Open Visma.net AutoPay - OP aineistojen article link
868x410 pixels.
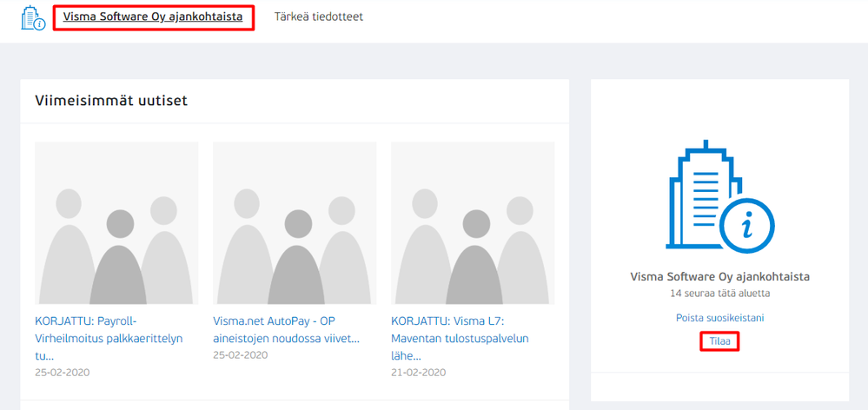point(286,330)
